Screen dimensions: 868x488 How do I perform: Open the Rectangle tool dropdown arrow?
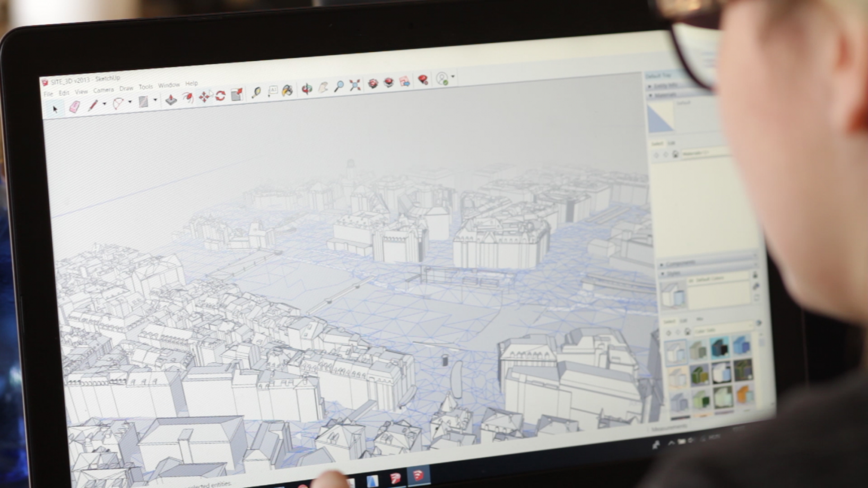pos(155,100)
